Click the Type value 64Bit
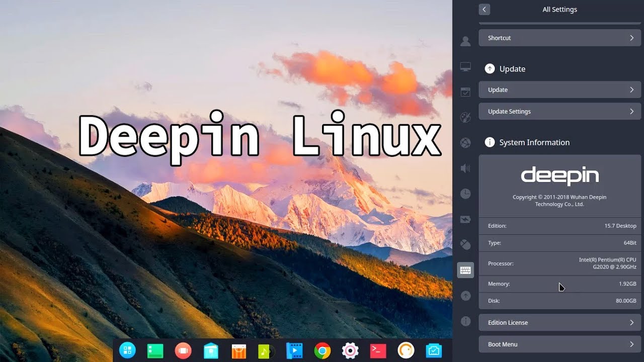Viewport: 644px width, 362px height. pyautogui.click(x=630, y=243)
